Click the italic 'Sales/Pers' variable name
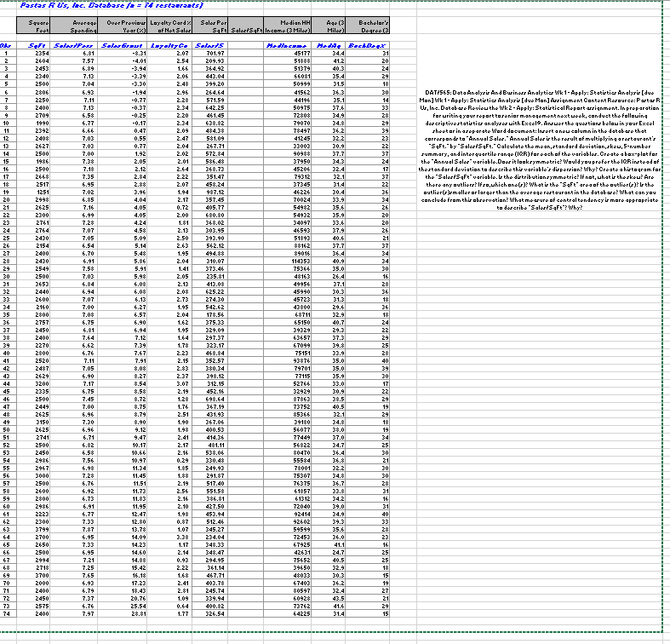 point(73,46)
